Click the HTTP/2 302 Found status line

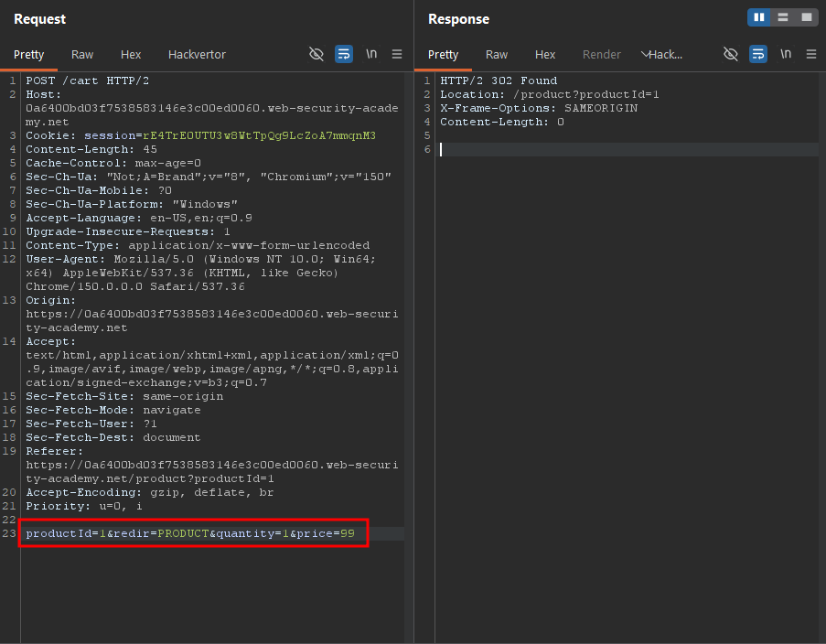(x=499, y=80)
